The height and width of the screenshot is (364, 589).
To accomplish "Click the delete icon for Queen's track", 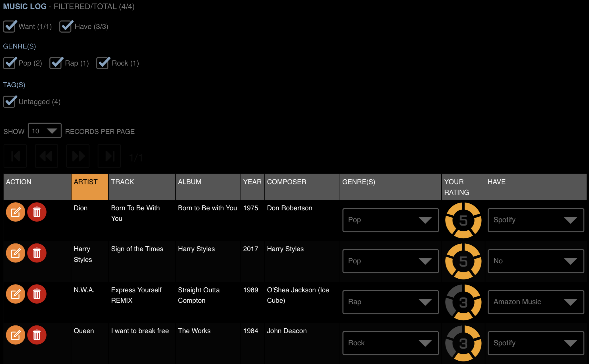I will pyautogui.click(x=37, y=335).
